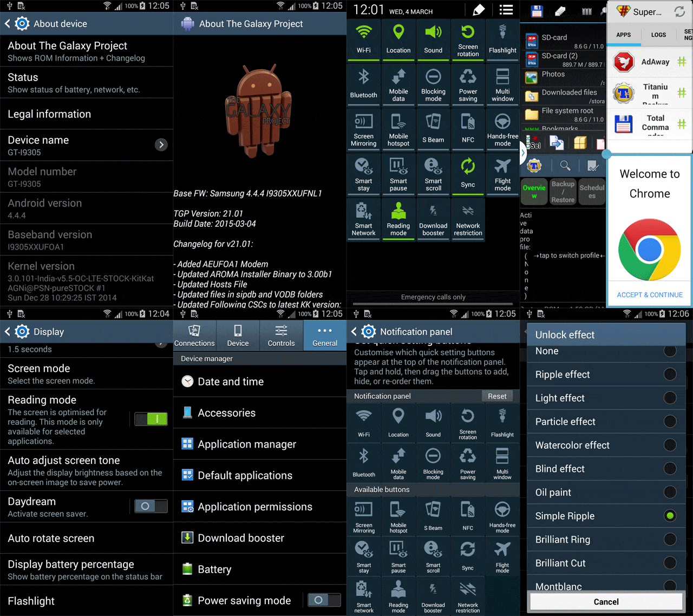Turn on the Daydream switch
The width and height of the screenshot is (693, 616).
151,506
